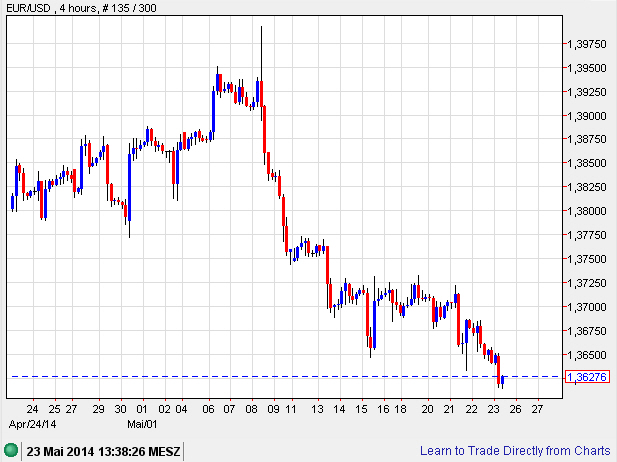Click date label 'Mai/01' below axis

click(142, 424)
